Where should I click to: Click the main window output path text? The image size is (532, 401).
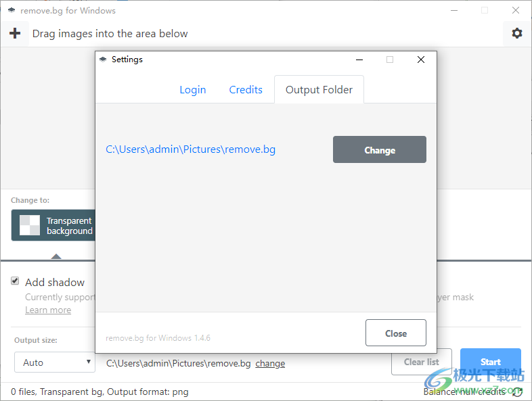(x=179, y=363)
